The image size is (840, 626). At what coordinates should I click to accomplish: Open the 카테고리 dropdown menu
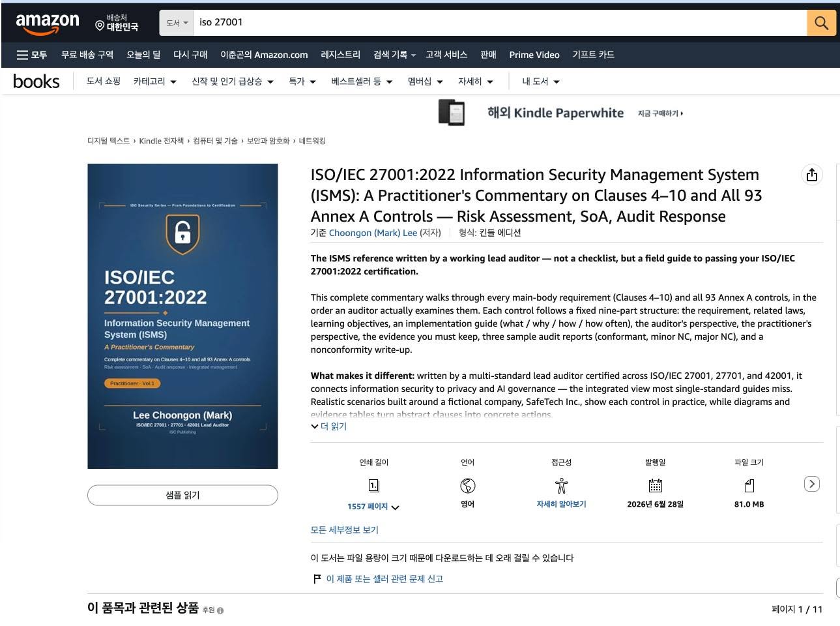pyautogui.click(x=154, y=82)
